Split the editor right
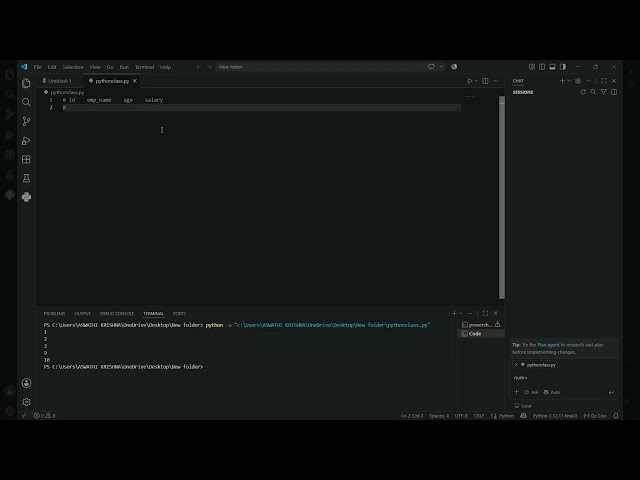This screenshot has height=480, width=640. point(485,81)
